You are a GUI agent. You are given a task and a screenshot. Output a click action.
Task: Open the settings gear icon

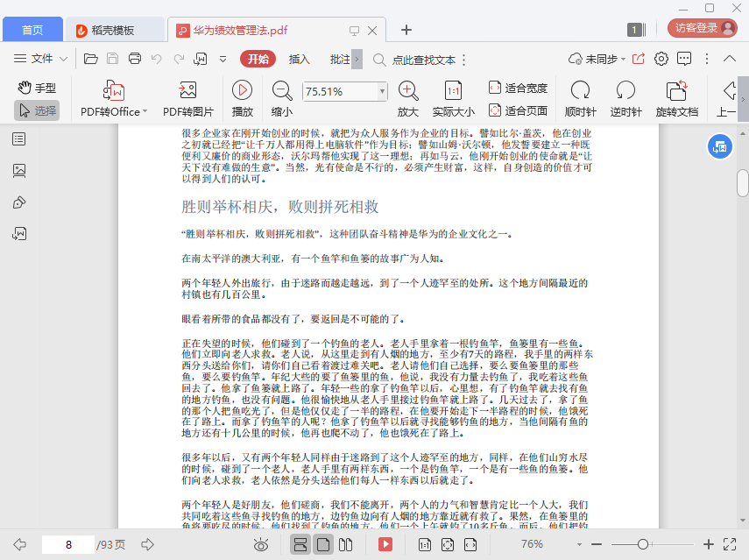(661, 59)
